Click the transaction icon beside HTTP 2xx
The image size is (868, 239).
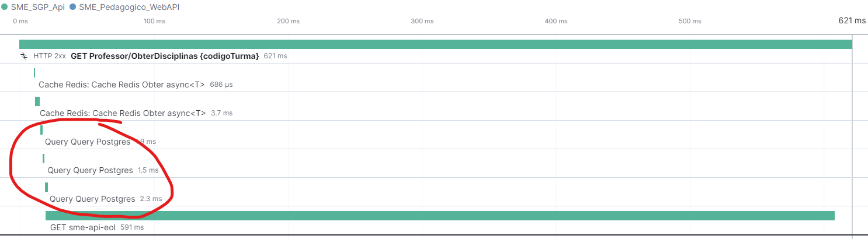pos(24,56)
